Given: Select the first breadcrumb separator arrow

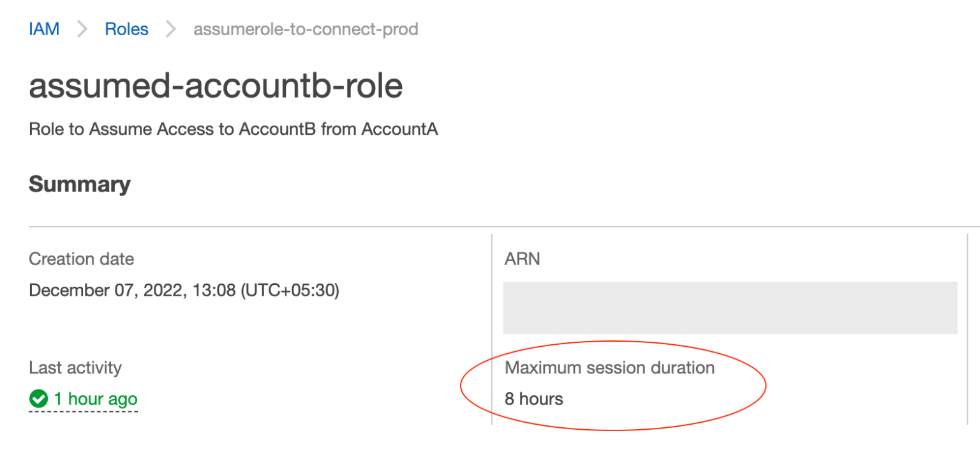Looking at the screenshot, I should [x=84, y=29].
